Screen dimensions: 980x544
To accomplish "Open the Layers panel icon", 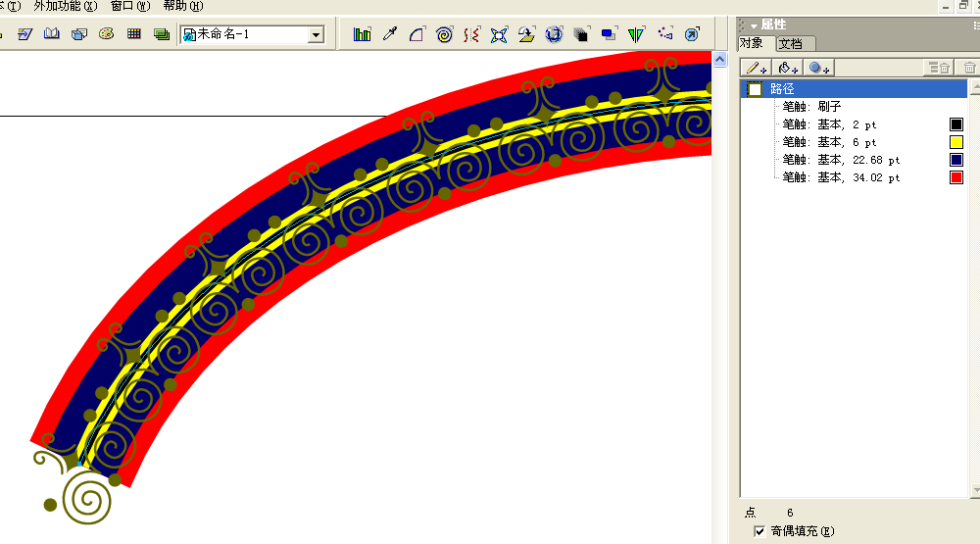I will coord(162,33).
